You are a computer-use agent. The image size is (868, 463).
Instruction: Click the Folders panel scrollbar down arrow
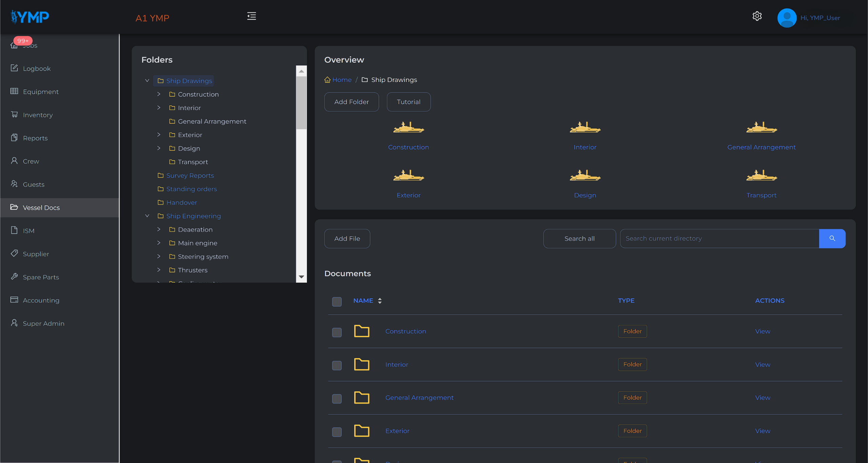(301, 277)
